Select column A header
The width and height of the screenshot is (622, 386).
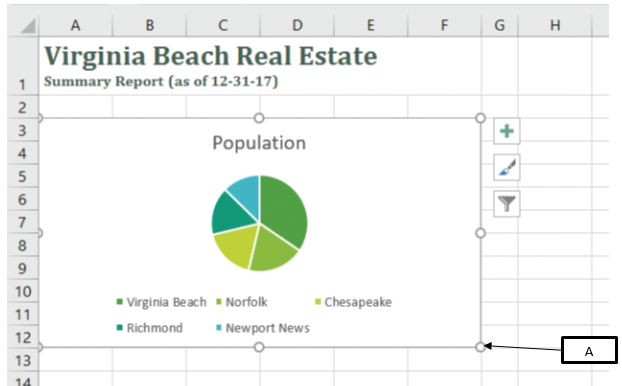[x=75, y=25]
